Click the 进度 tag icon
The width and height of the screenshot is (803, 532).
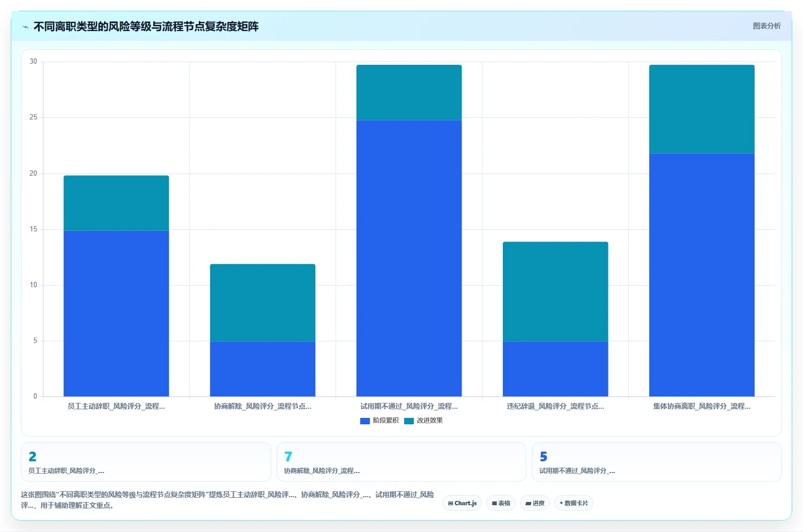[x=528, y=504]
